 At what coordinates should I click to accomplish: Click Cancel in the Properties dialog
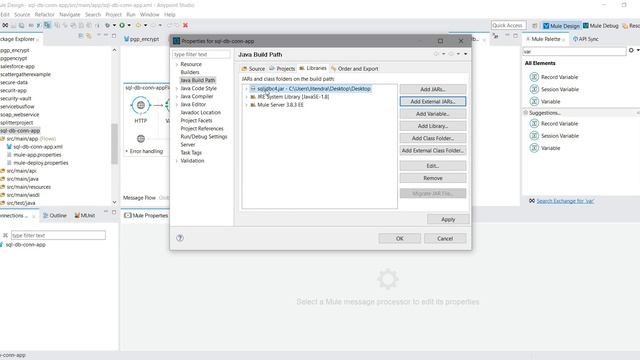click(444, 238)
